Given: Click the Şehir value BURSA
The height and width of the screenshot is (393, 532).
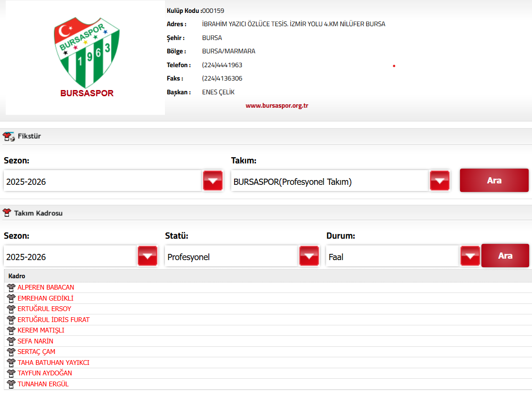Looking at the screenshot, I should pos(212,38).
